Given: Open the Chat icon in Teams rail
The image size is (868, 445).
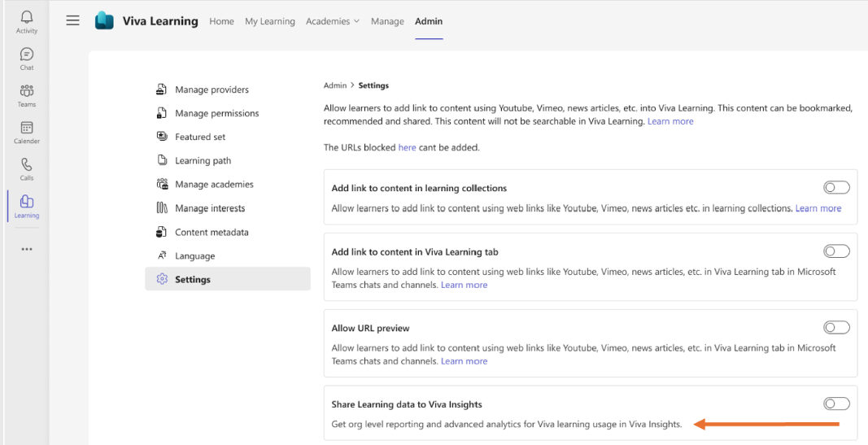Looking at the screenshot, I should click(27, 54).
